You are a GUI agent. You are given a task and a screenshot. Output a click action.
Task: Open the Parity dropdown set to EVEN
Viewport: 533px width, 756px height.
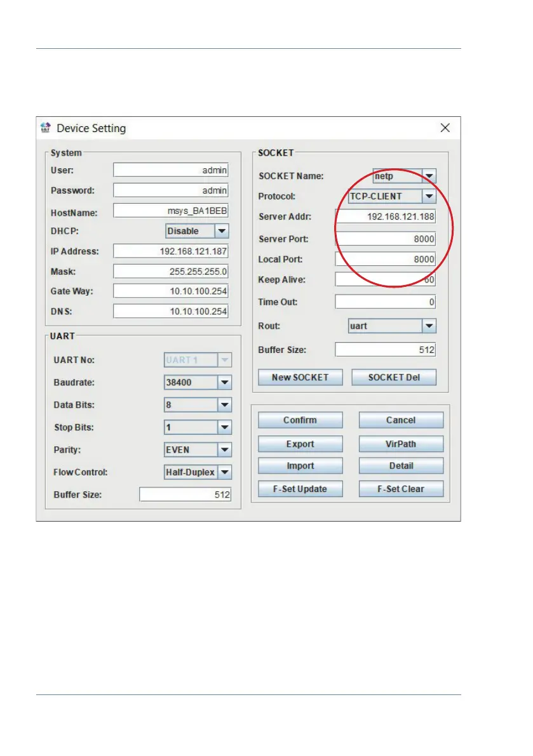tap(224, 449)
